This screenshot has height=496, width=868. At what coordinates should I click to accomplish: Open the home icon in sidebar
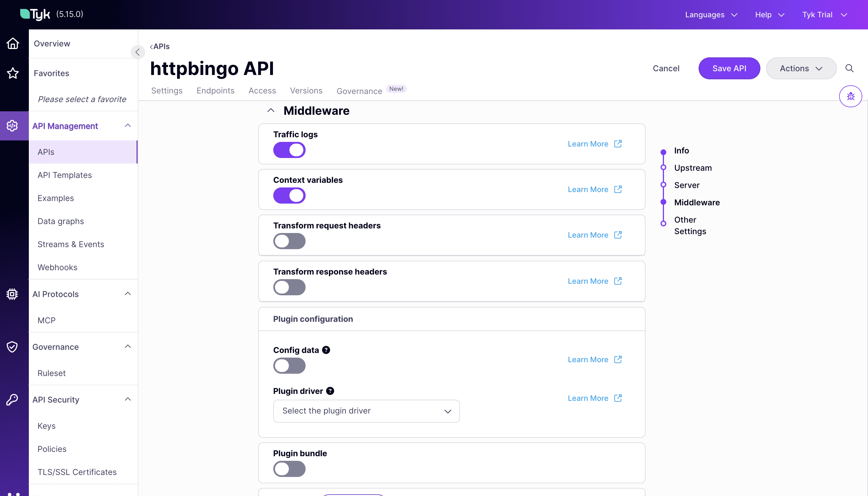[x=13, y=43]
